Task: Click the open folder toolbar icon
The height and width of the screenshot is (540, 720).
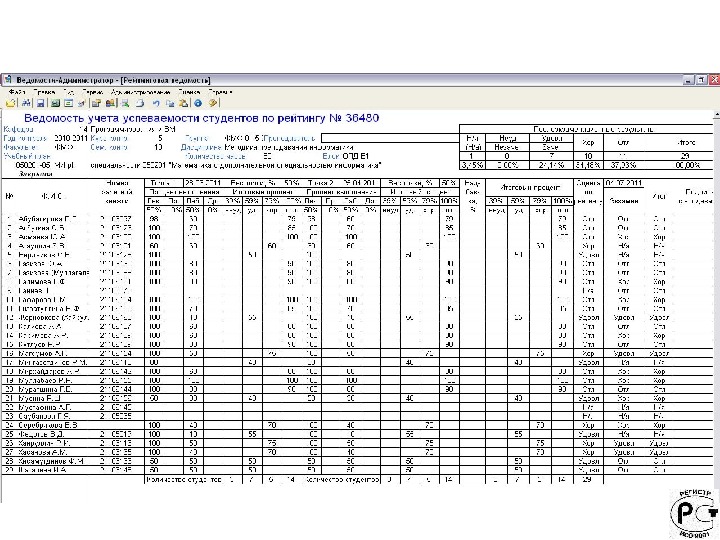Action: [x=10, y=103]
